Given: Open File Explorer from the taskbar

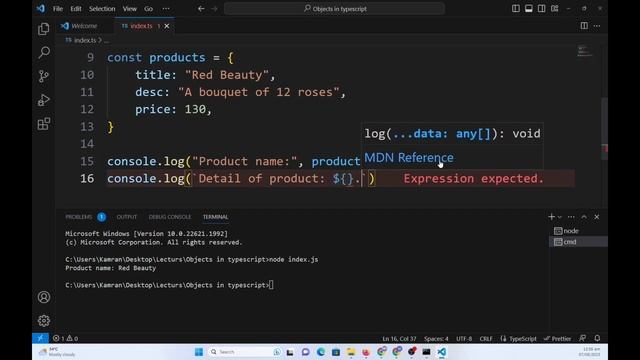Looking at the screenshot, I should pos(351,352).
